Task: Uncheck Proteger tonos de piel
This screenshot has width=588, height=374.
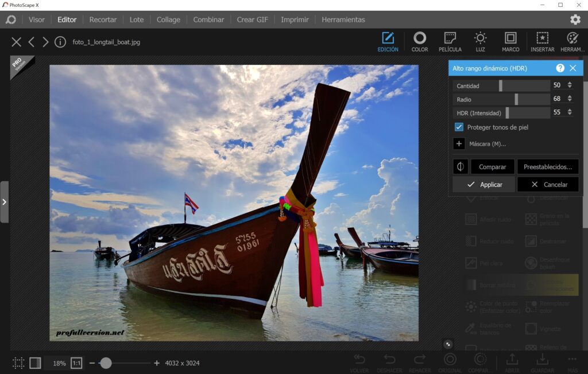Action: pyautogui.click(x=458, y=127)
